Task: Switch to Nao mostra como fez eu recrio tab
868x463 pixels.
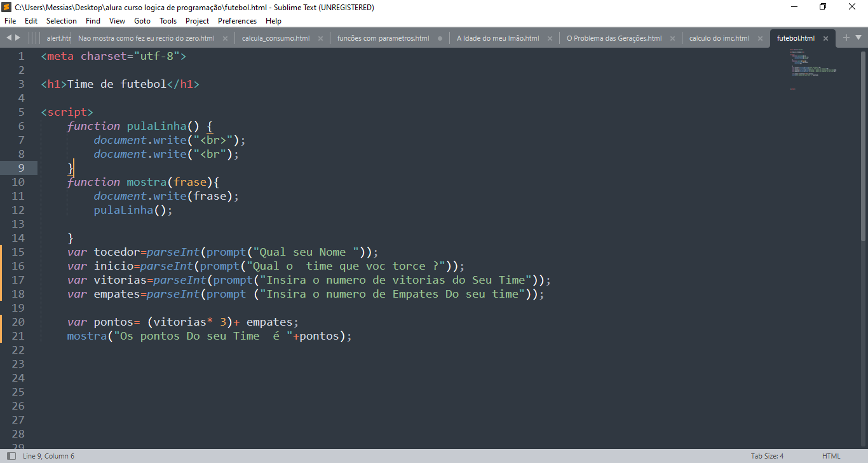Action: [x=146, y=38]
